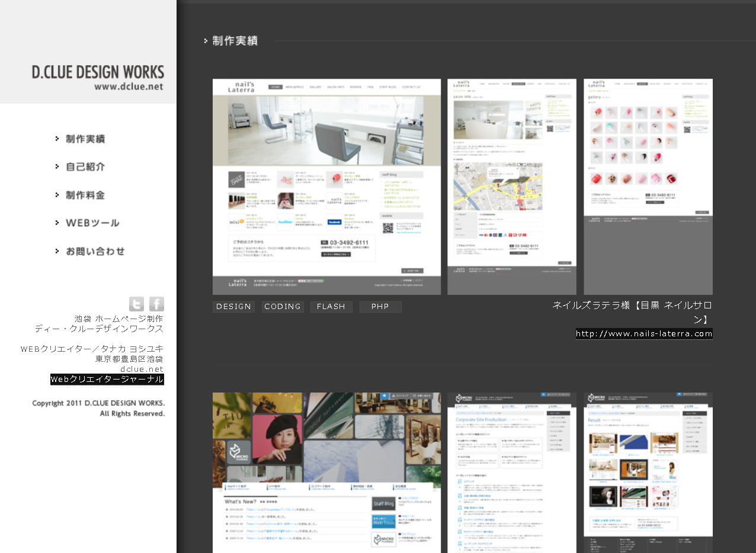The width and height of the screenshot is (756, 553).
Task: Open the www.nails-laterra.com link
Action: [x=644, y=334]
